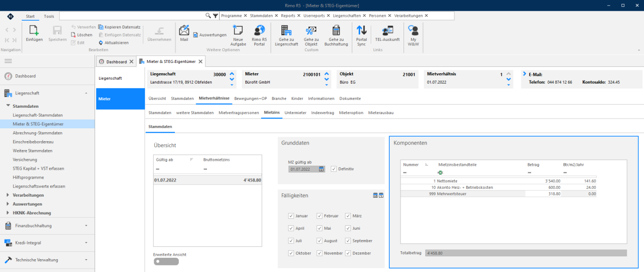
Task: Open TEL-Auskunft link icon
Action: click(x=387, y=33)
